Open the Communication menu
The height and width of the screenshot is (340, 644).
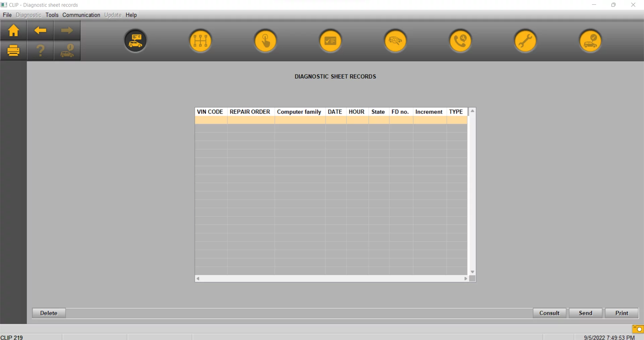(81, 15)
